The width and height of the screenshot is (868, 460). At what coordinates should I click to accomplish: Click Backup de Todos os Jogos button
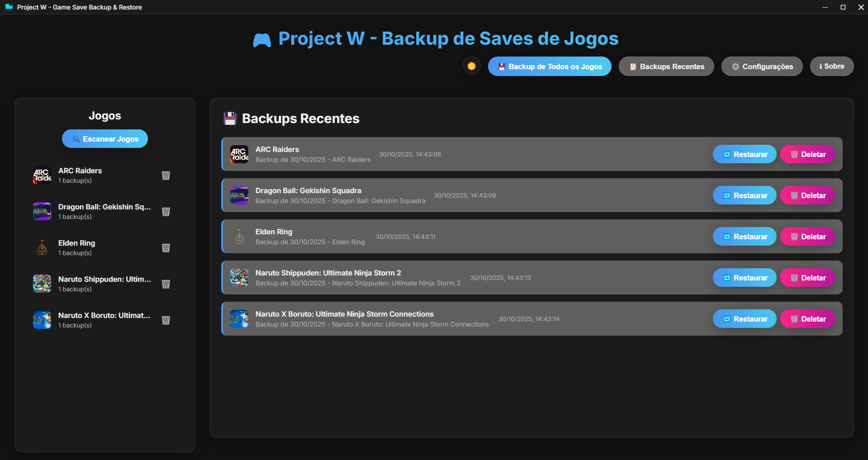coord(550,66)
